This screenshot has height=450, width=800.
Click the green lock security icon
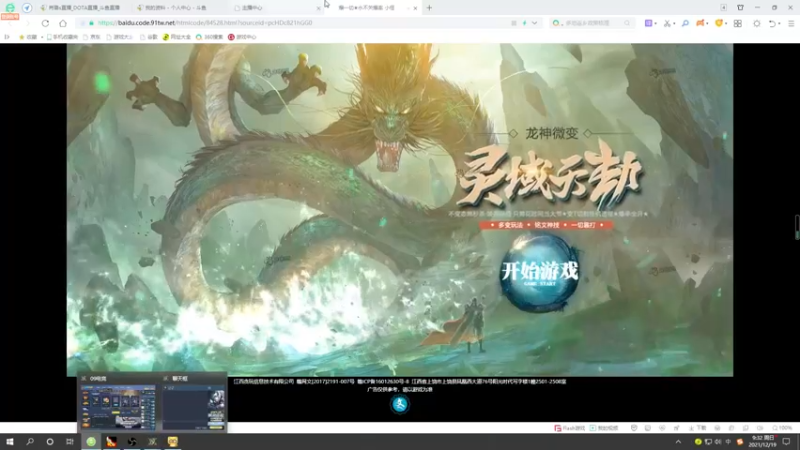pos(91,23)
